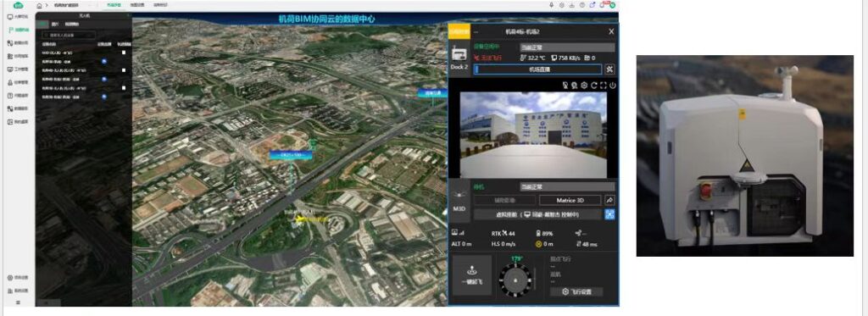Screen dimensions: 868x316
Task: Click the key icon next to Matrice 3D
Action: click(609, 200)
